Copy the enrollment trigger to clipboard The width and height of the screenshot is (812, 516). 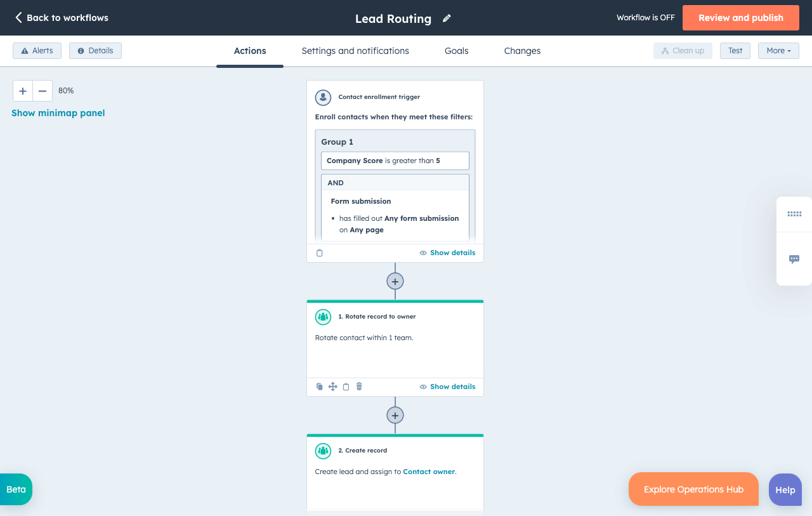pos(319,253)
